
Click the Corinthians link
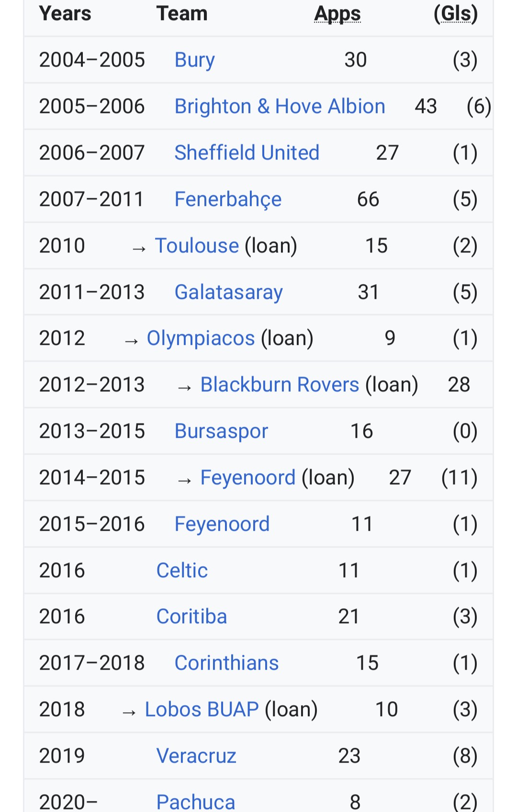point(226,663)
